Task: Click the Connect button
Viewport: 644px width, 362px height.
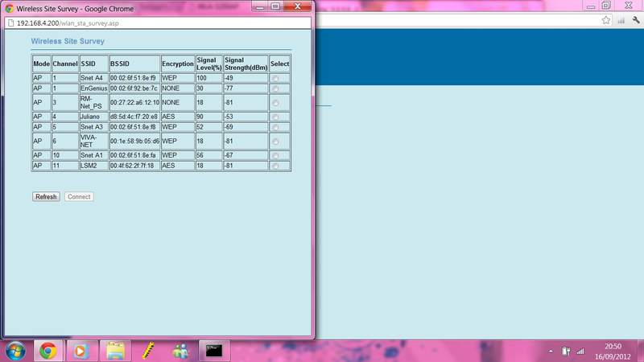Action: click(79, 196)
